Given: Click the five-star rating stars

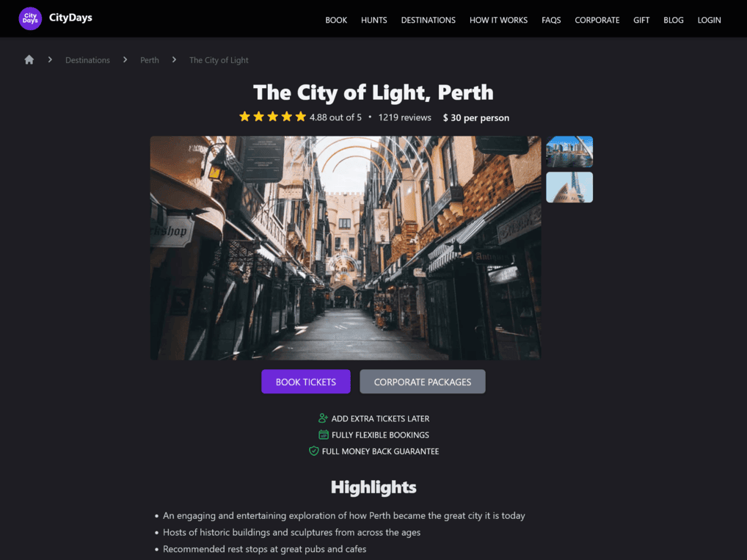Looking at the screenshot, I should point(272,117).
